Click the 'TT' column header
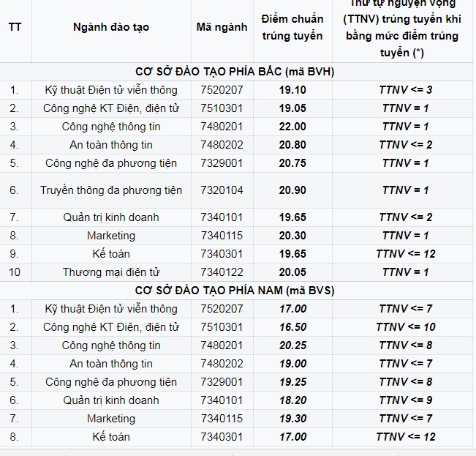Screen dimensions: 476x456 coord(15,27)
